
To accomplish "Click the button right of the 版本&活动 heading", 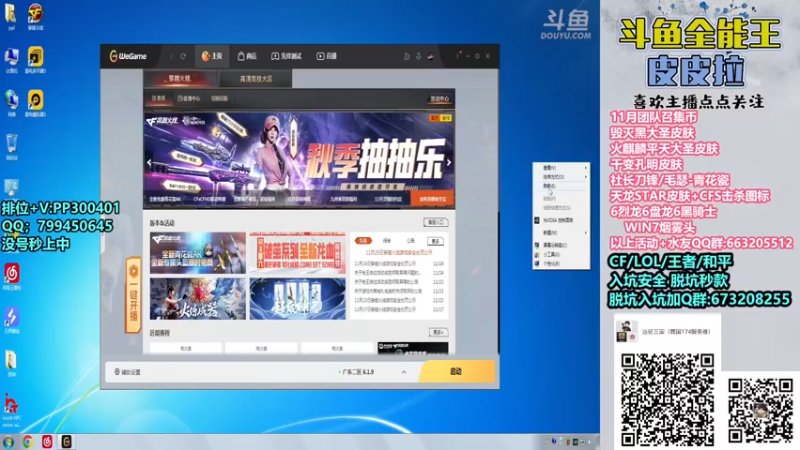I will [435, 222].
